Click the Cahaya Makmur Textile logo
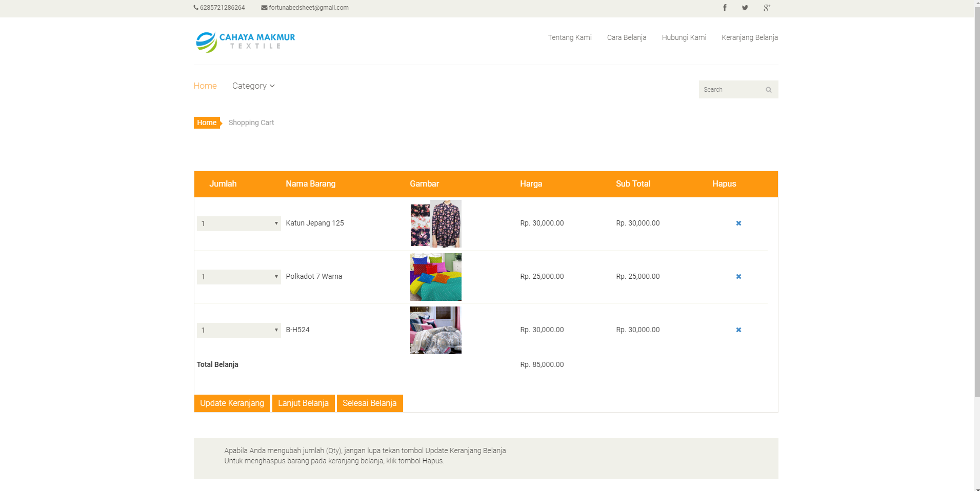Screen dimensions: 980x491 [x=245, y=42]
